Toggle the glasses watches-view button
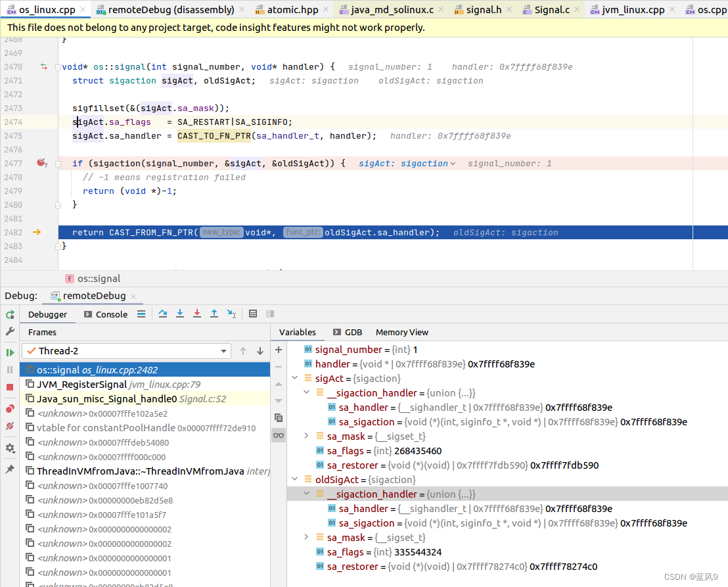Screen dimensions: 728x587 point(279,434)
